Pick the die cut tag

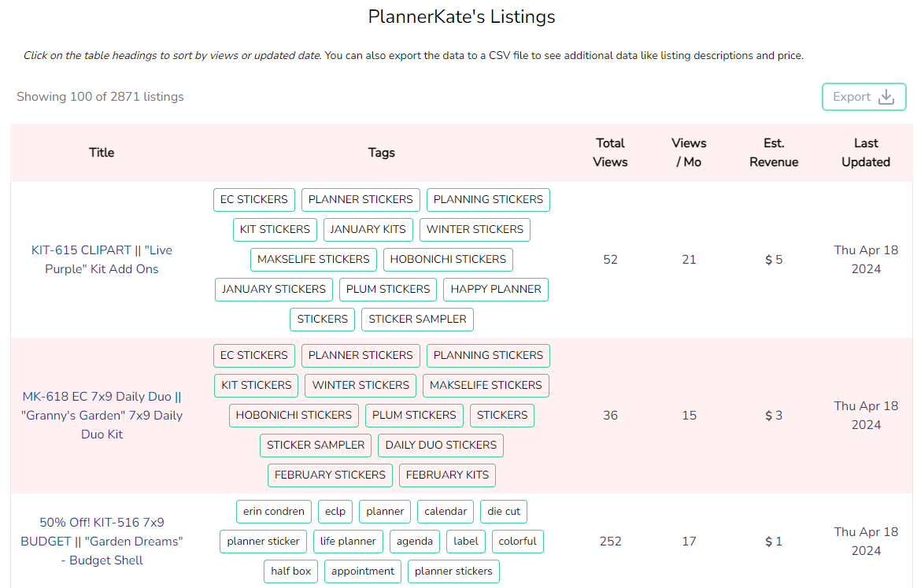tap(504, 512)
